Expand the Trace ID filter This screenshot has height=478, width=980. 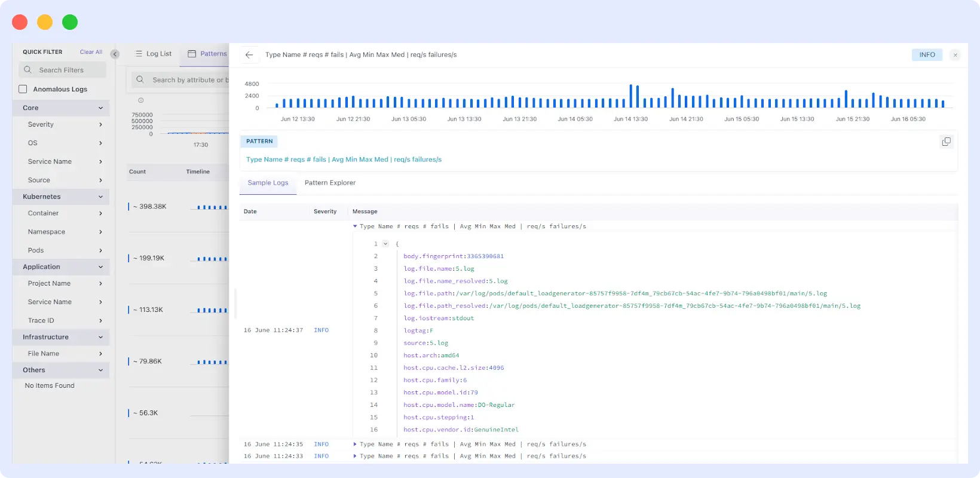[x=100, y=321]
